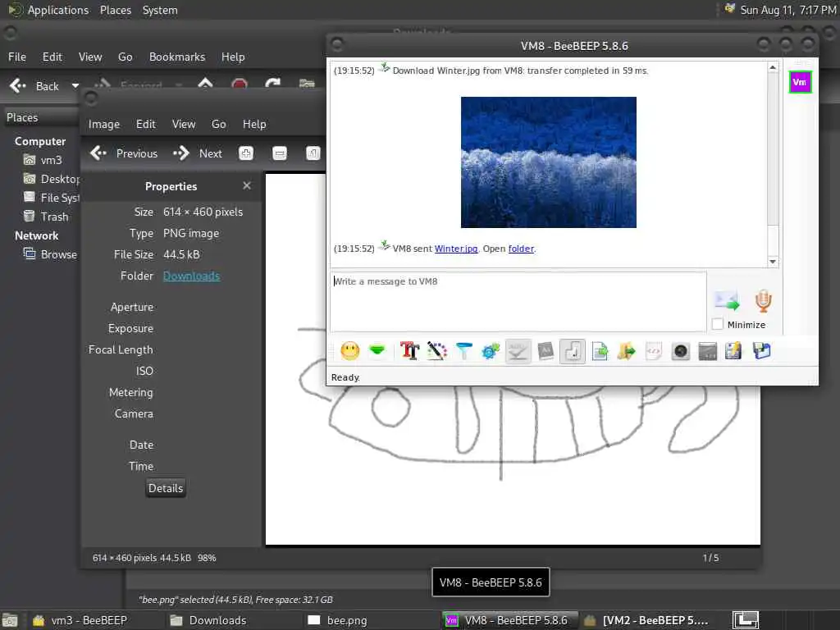Image resolution: width=840 pixels, height=630 pixels.
Task: Close the Properties side pane
Action: point(246,185)
